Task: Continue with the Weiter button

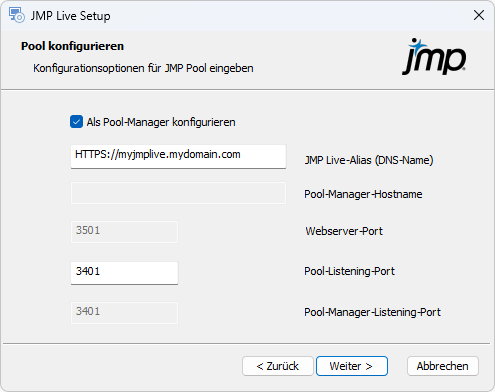Action: (x=352, y=366)
